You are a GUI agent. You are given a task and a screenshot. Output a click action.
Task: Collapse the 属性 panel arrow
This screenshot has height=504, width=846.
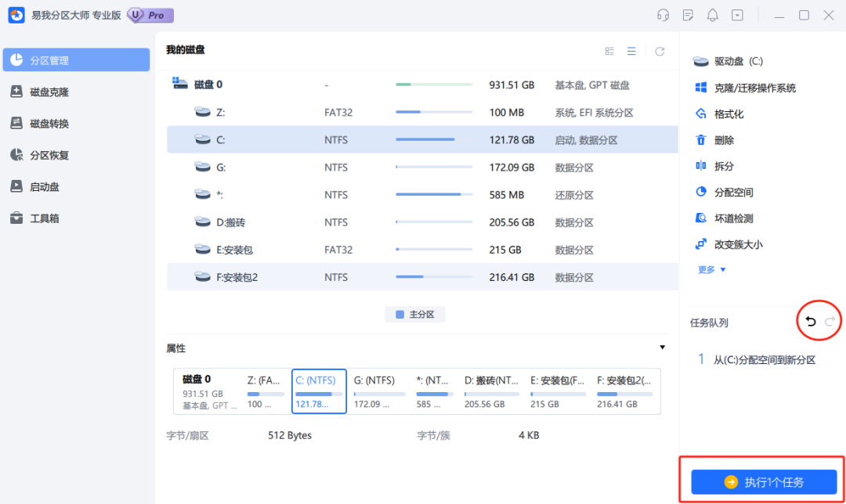tap(662, 347)
